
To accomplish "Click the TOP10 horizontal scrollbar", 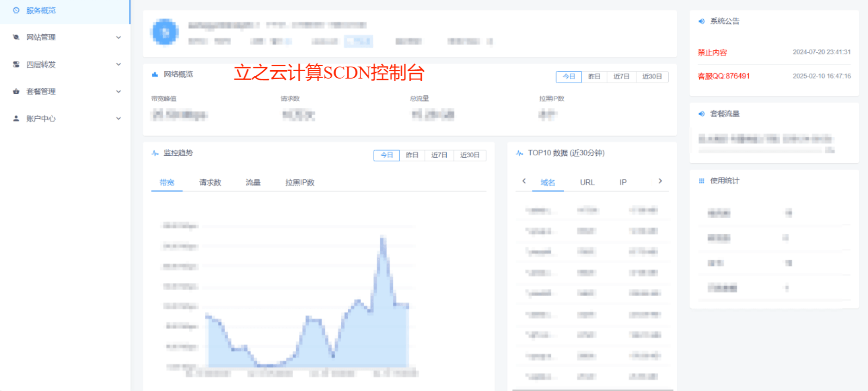I will pyautogui.click(x=592, y=390).
